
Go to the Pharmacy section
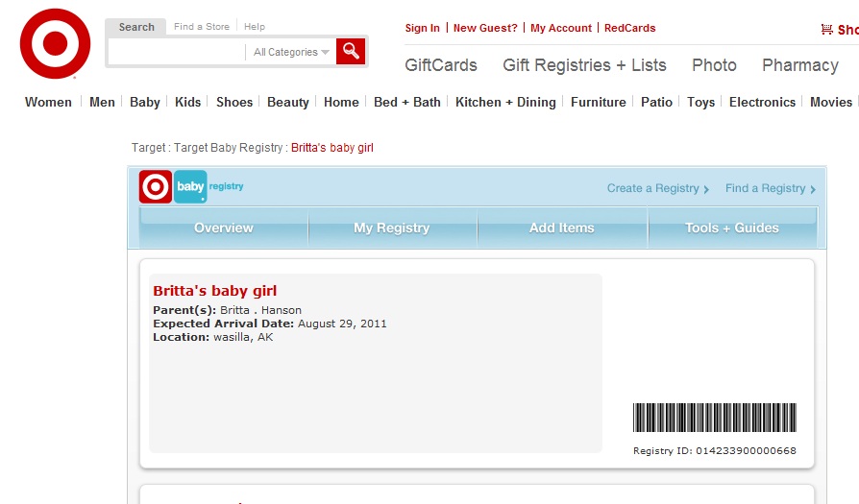click(800, 65)
